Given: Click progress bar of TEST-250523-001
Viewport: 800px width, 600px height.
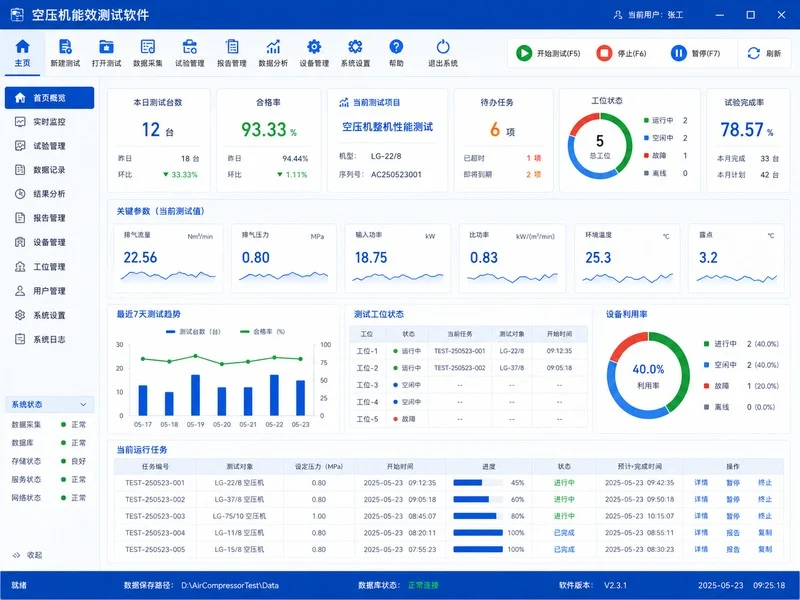Looking at the screenshot, I should click(x=478, y=483).
